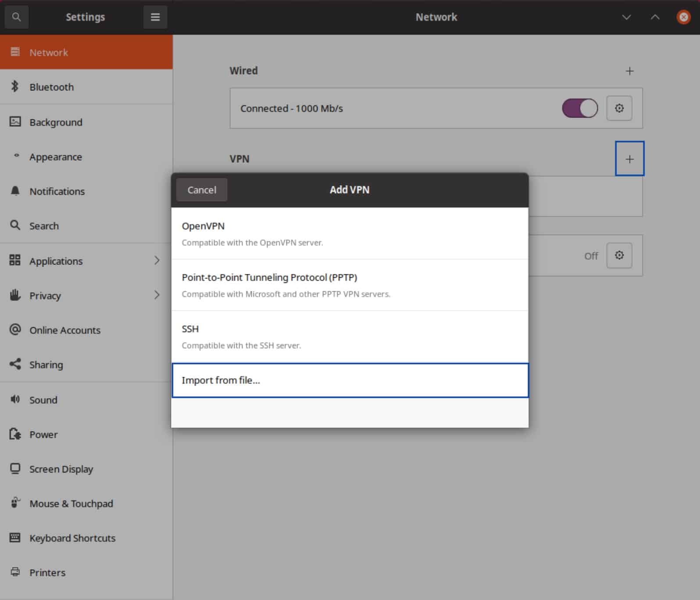Click the Search magnifier sidebar icon
This screenshot has width=700, height=600.
point(15,225)
